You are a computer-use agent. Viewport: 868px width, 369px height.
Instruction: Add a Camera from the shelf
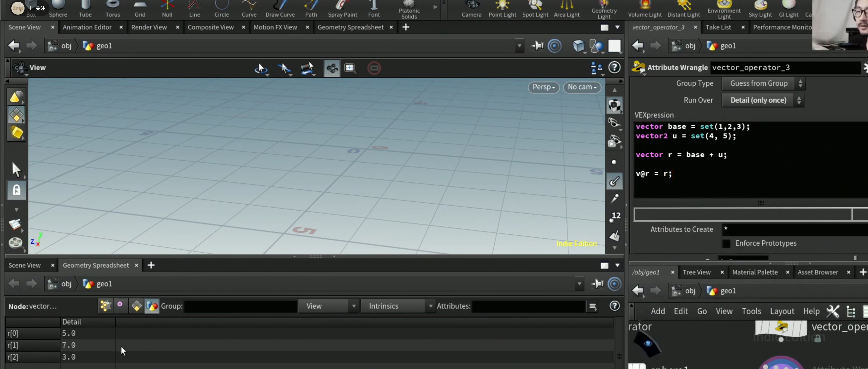(x=471, y=9)
